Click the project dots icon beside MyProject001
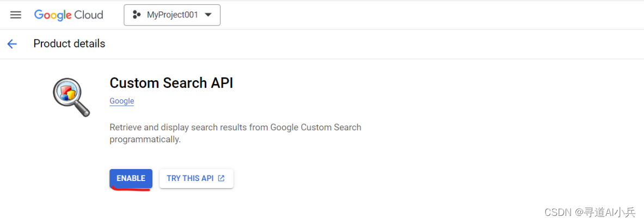Screen dimensions: 644x223 [x=137, y=15]
